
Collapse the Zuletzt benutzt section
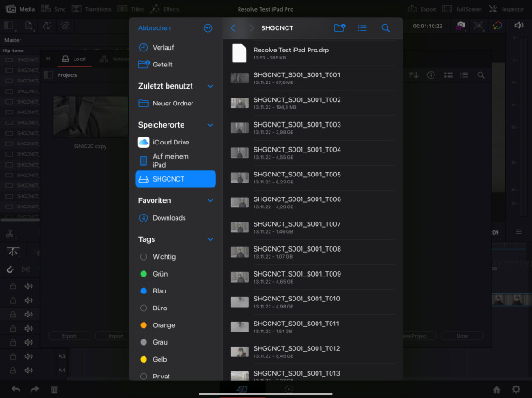point(210,86)
